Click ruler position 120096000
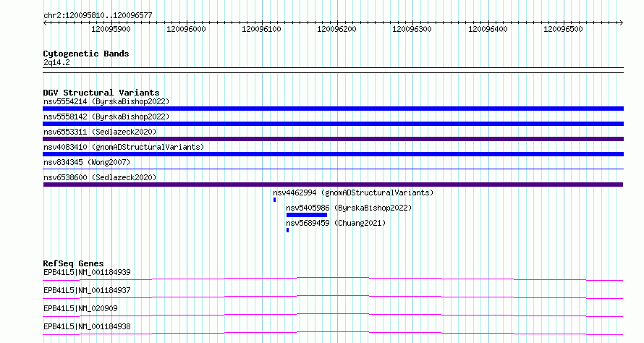 click(186, 29)
